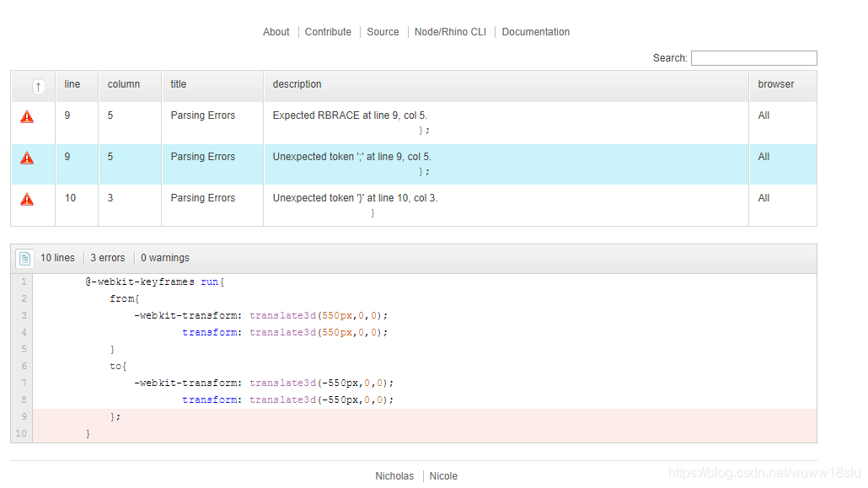Open the Source link
Screen dimensions: 868x488
click(383, 32)
